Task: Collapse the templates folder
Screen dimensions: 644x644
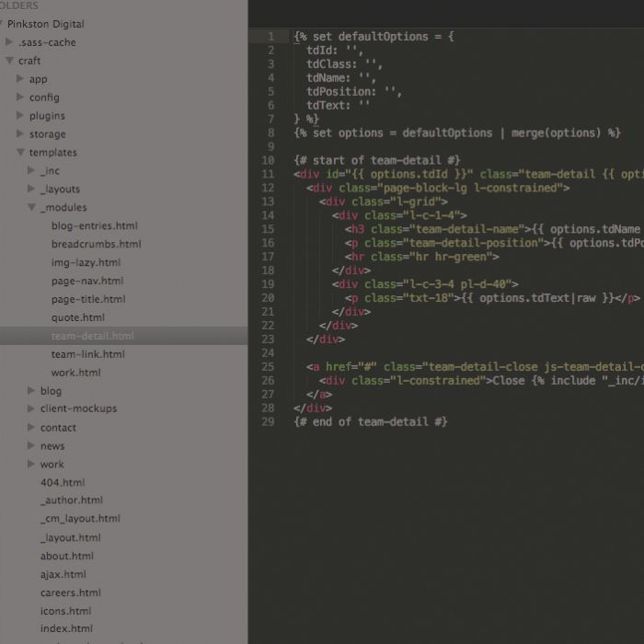Action: coord(21,153)
